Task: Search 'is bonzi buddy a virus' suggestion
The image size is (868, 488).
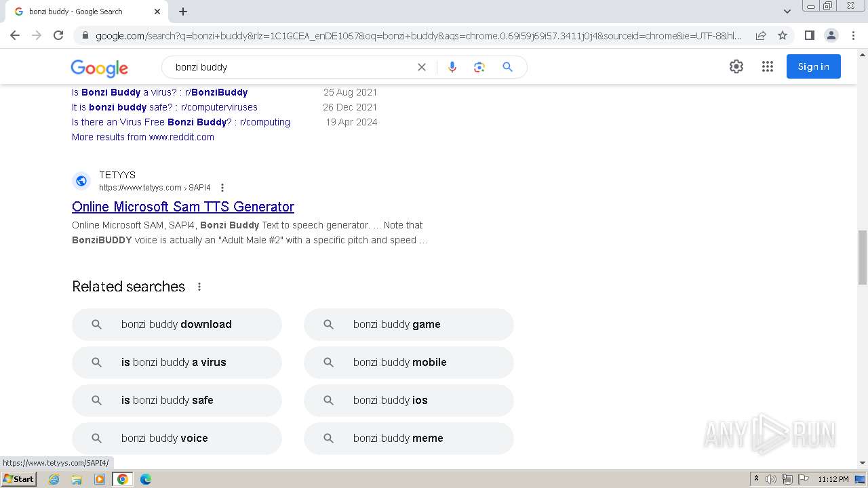Action: (x=177, y=363)
